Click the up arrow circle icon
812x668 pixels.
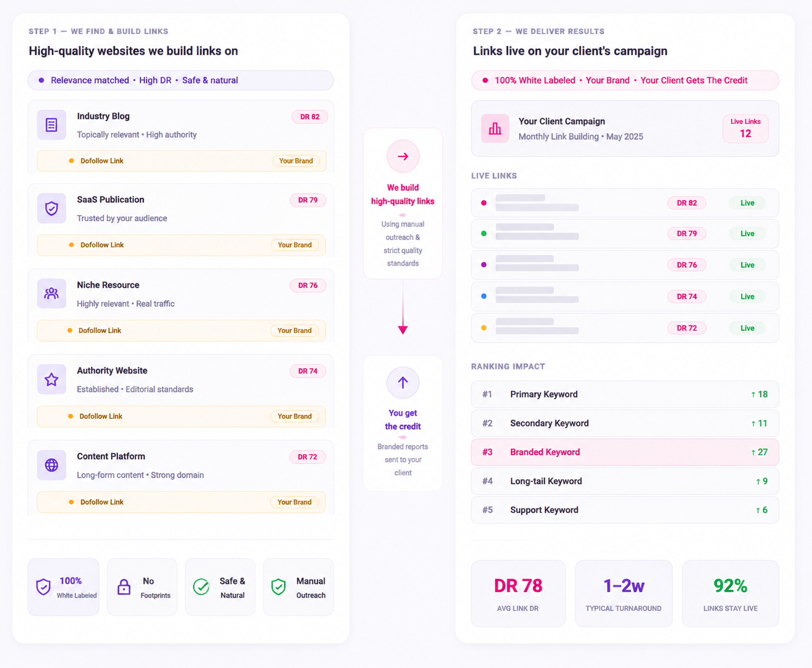point(403,382)
